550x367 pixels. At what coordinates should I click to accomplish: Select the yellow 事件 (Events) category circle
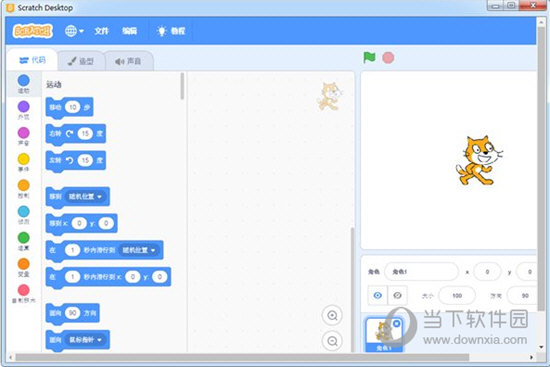24,159
